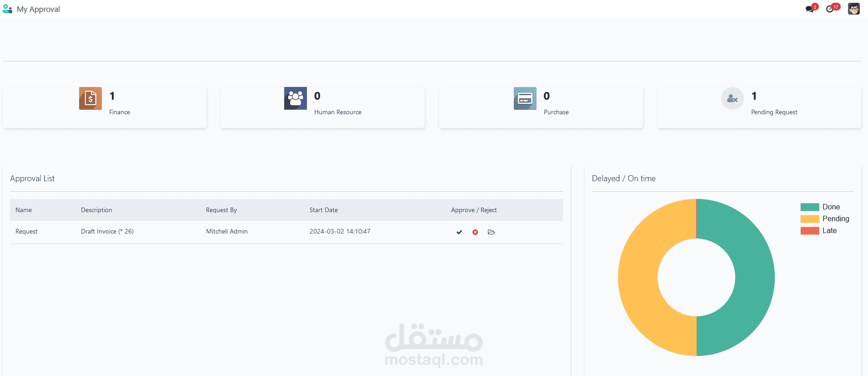The height and width of the screenshot is (376, 868).
Task: Toggle the Late legend swatch
Action: pos(810,231)
